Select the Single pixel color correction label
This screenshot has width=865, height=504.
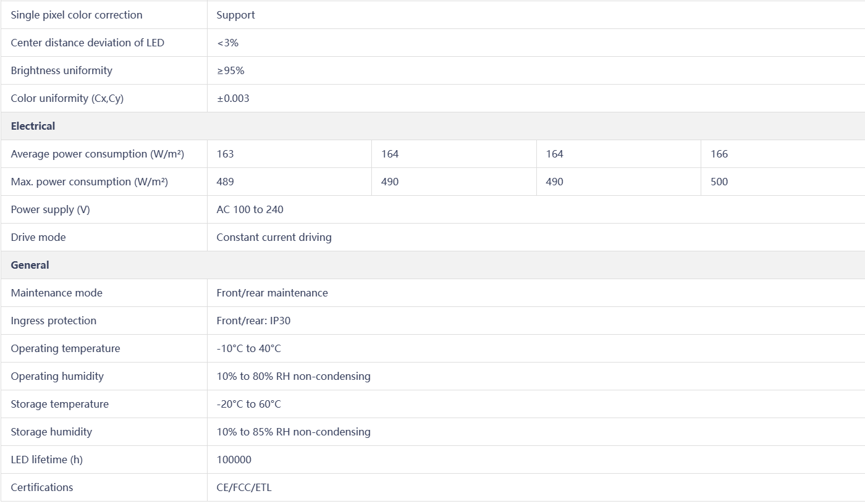(x=77, y=15)
